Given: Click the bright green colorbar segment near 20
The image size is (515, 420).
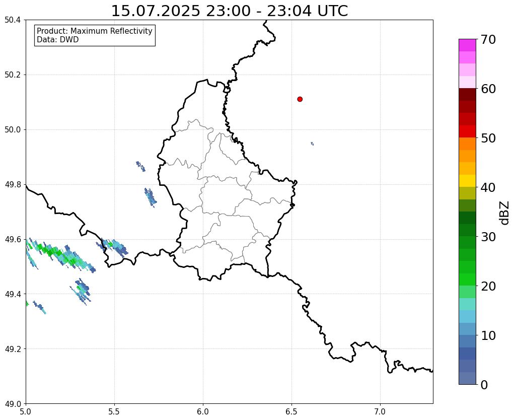Looking at the screenshot, I should point(467,279).
